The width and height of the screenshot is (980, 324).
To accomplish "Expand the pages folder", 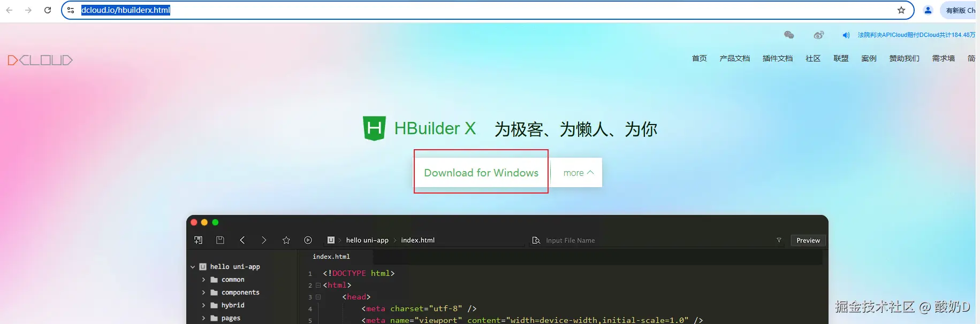I will pyautogui.click(x=203, y=318).
